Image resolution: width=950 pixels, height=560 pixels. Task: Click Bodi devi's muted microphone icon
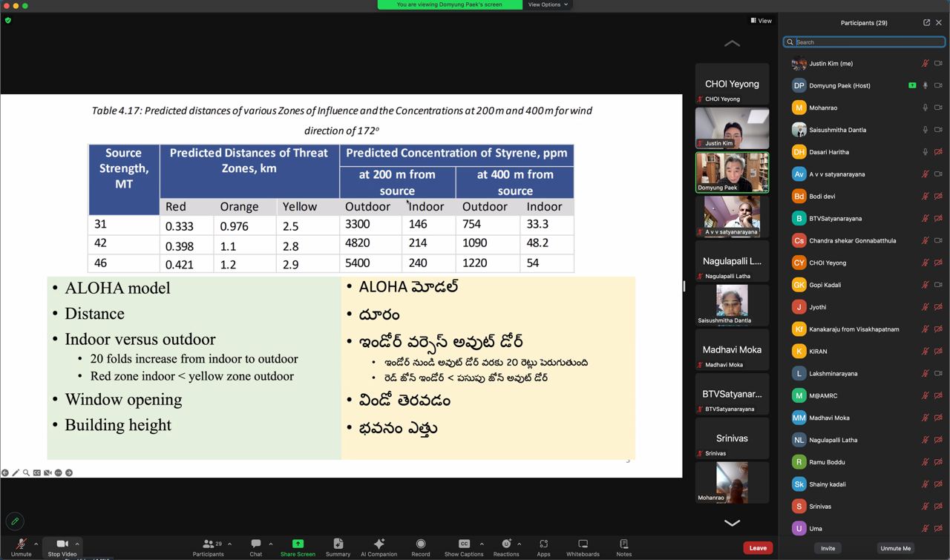coord(926,197)
